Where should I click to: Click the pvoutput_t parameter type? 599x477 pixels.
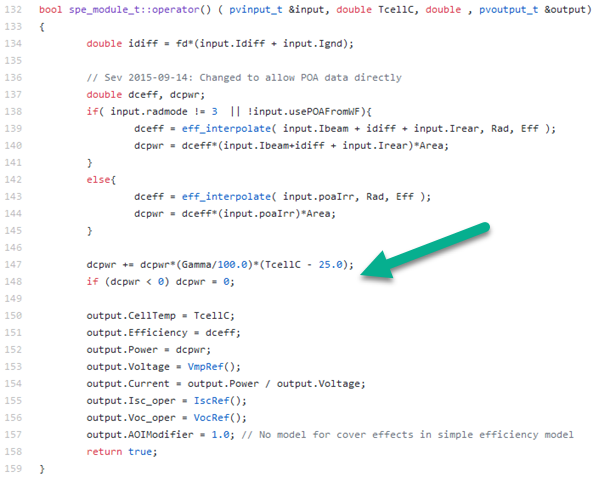(508, 10)
